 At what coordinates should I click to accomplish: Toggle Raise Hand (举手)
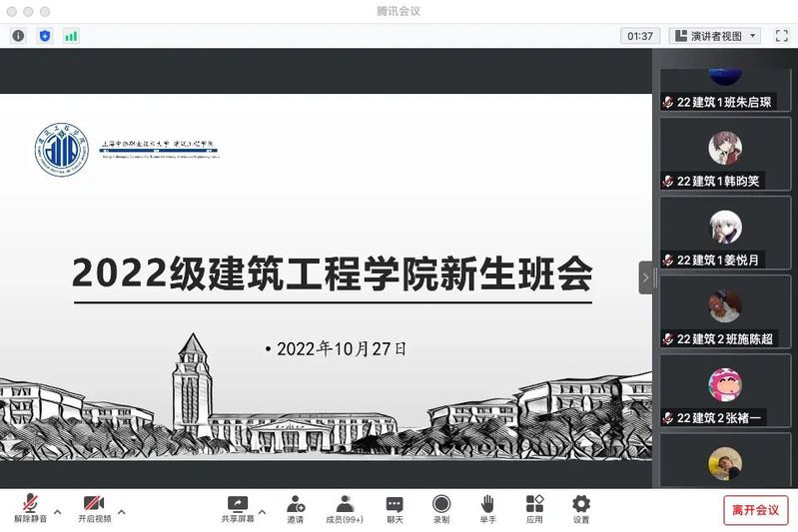(487, 508)
